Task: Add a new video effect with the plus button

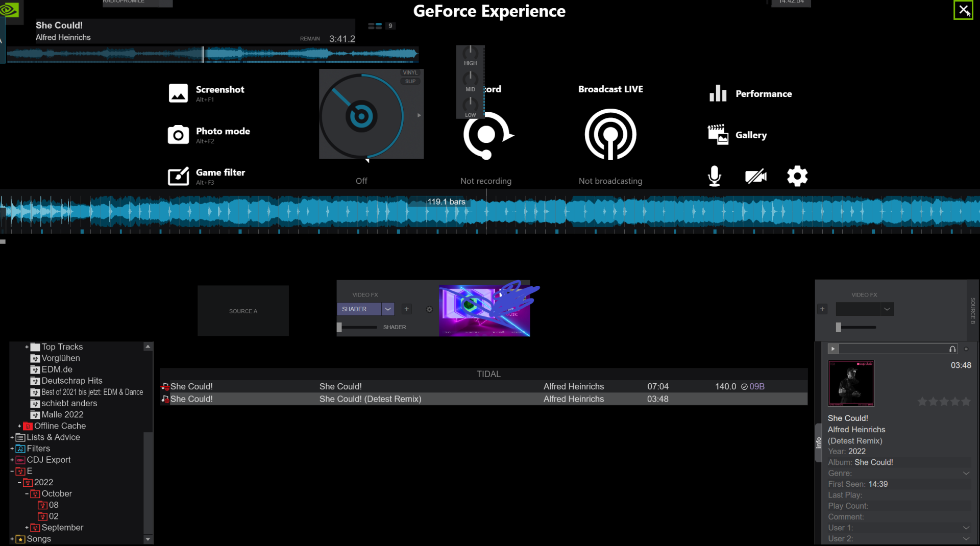Action: (406, 309)
